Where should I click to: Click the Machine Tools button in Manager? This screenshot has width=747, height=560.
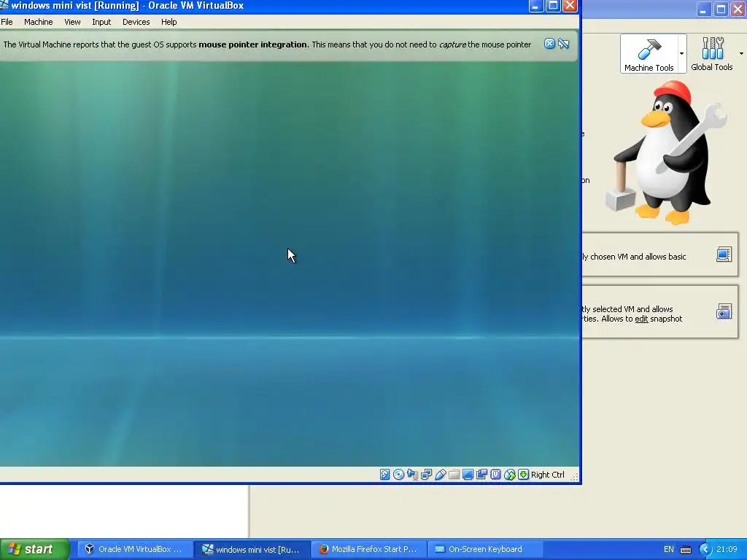649,54
